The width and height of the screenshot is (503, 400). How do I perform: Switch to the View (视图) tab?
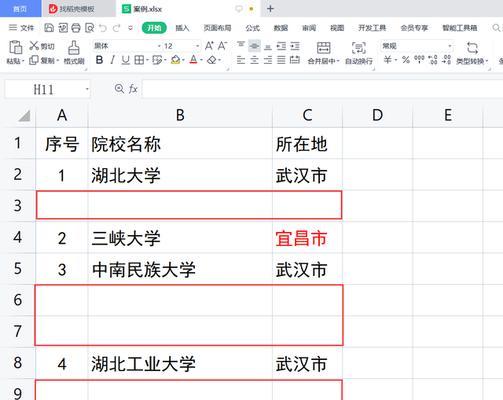337,28
